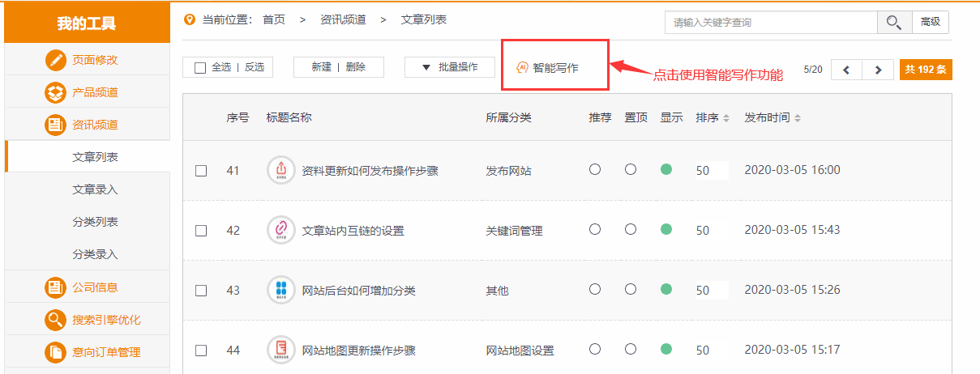The width and height of the screenshot is (980, 374).
Task: Toggle green 显示 dot for article 43
Action: coord(666,289)
